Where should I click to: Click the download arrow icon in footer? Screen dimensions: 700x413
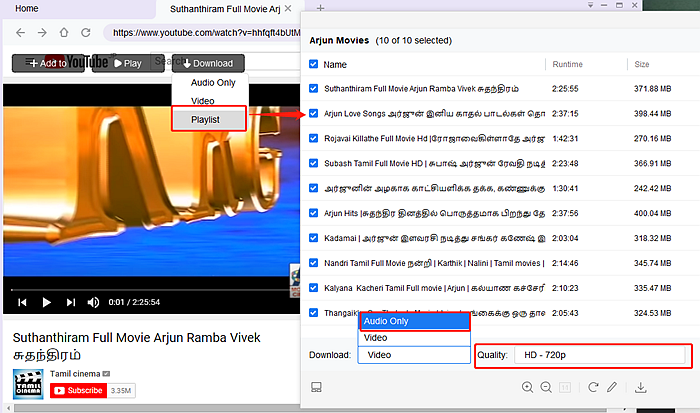click(641, 387)
